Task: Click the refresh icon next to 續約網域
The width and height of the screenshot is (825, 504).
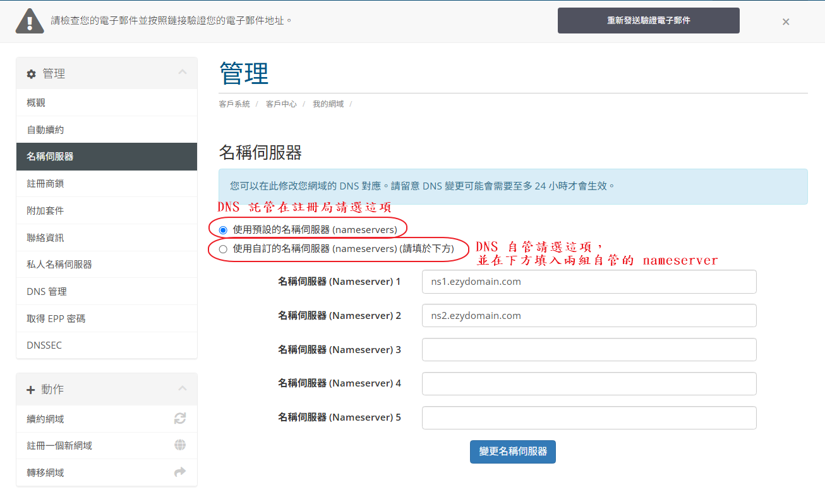Action: [x=180, y=418]
